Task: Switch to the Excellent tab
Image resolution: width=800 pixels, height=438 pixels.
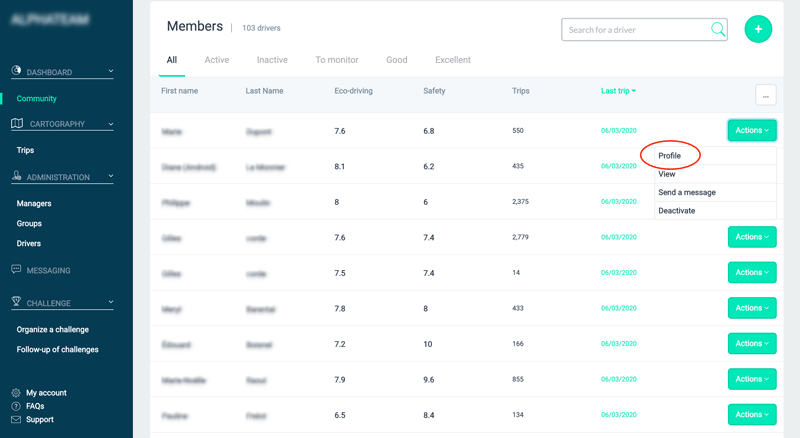Action: pyautogui.click(x=453, y=60)
